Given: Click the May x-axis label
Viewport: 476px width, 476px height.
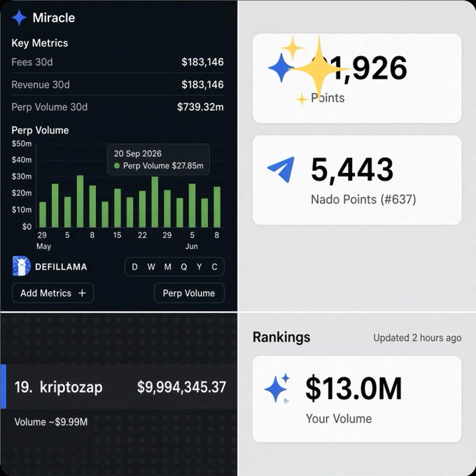Looking at the screenshot, I should pyautogui.click(x=43, y=246).
